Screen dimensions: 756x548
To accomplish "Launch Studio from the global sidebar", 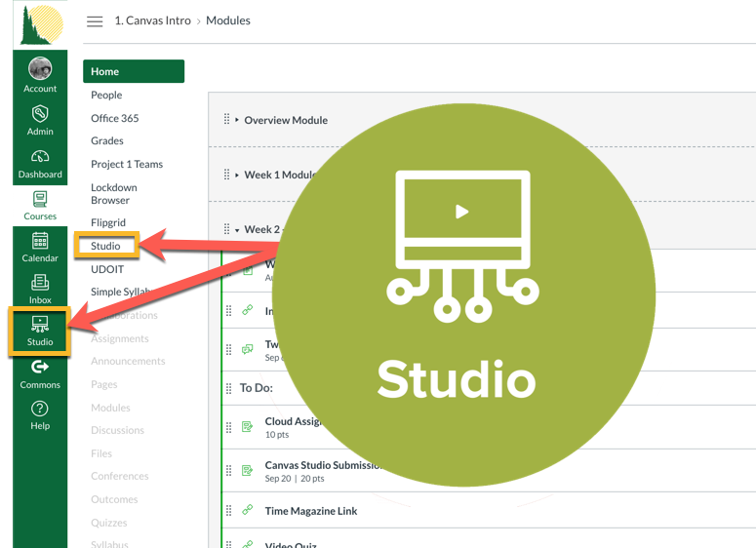I will [x=40, y=332].
